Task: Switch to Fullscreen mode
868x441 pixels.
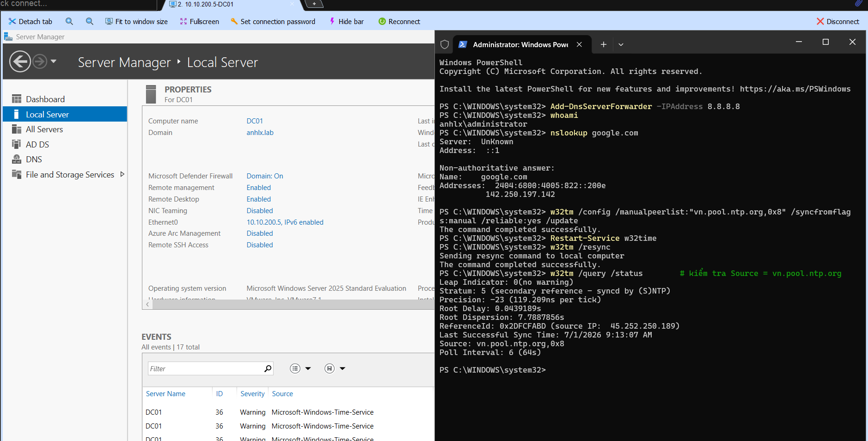Action: [x=199, y=21]
